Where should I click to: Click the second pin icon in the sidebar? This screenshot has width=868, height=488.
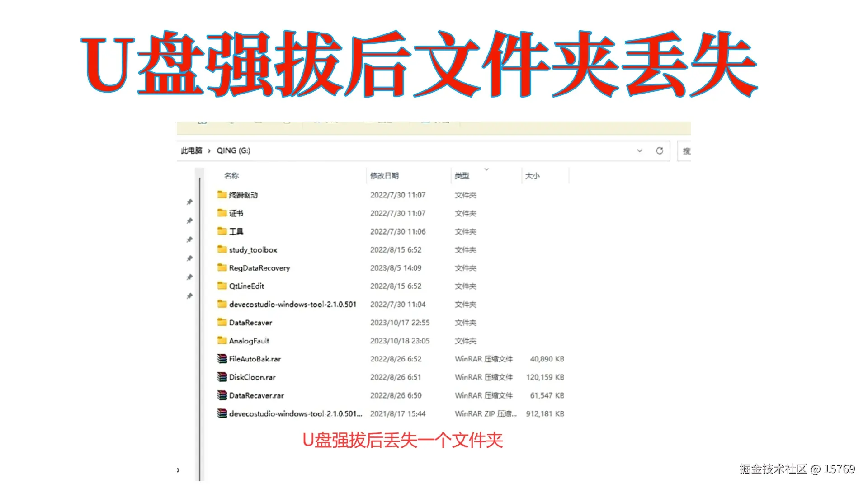(190, 221)
